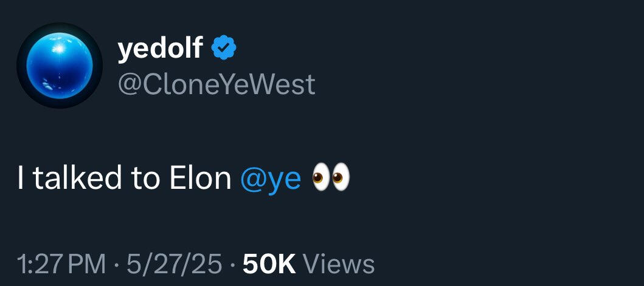
Task: Open the 50K view count
Action: coord(269,264)
